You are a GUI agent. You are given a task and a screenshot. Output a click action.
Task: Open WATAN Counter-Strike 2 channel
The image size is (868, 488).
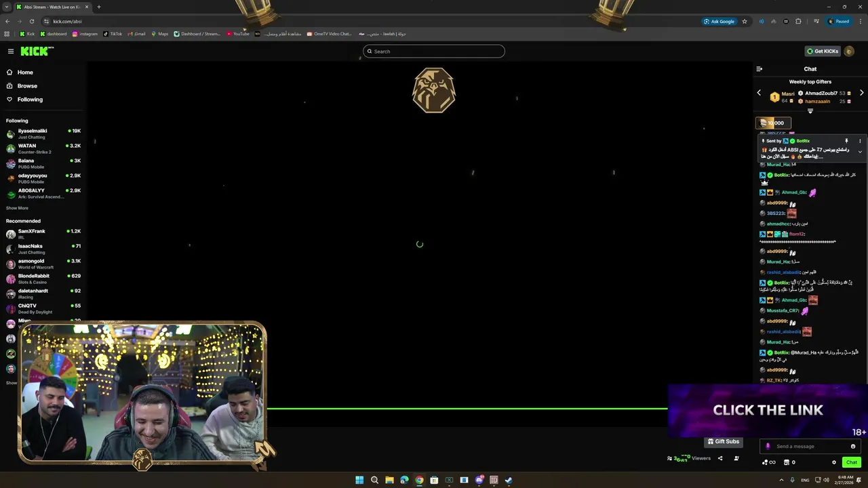(x=43, y=148)
